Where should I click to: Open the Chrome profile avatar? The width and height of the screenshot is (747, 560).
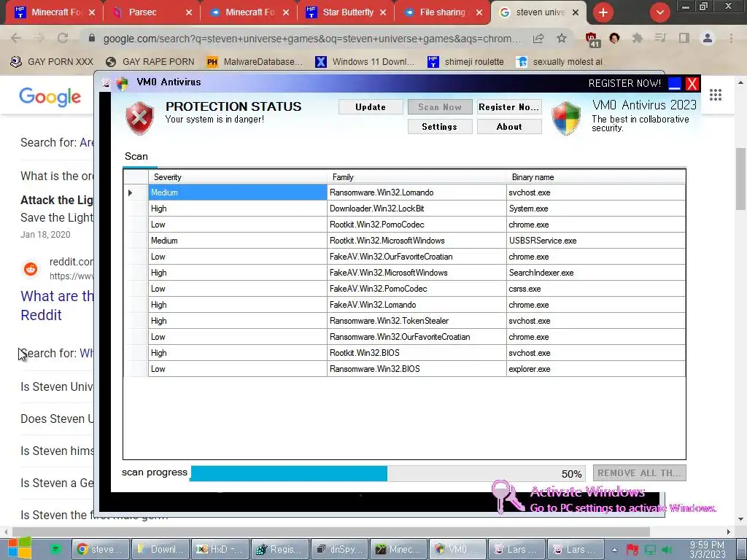(708, 38)
